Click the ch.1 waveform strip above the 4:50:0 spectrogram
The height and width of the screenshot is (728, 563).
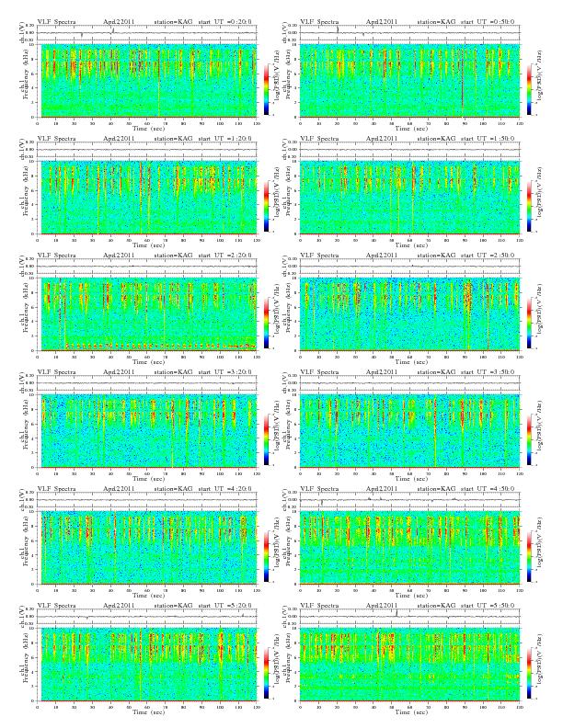[x=409, y=500]
